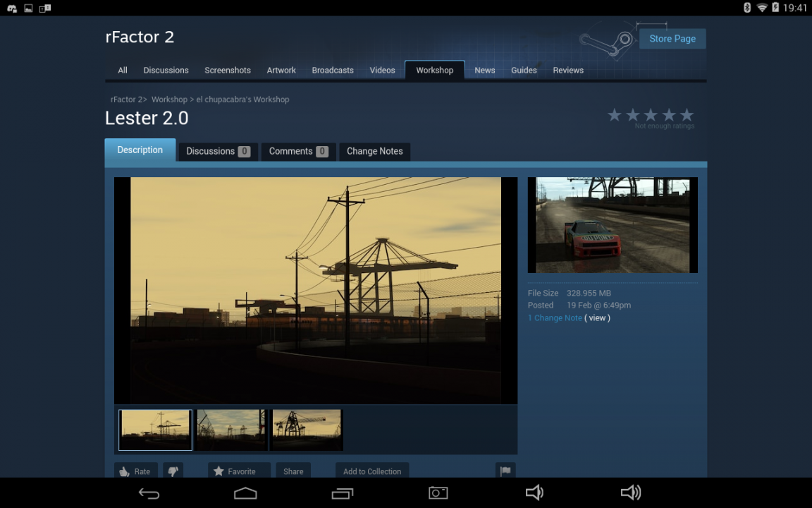Tap the Android back navigation icon
The image size is (812, 508).
point(149,493)
